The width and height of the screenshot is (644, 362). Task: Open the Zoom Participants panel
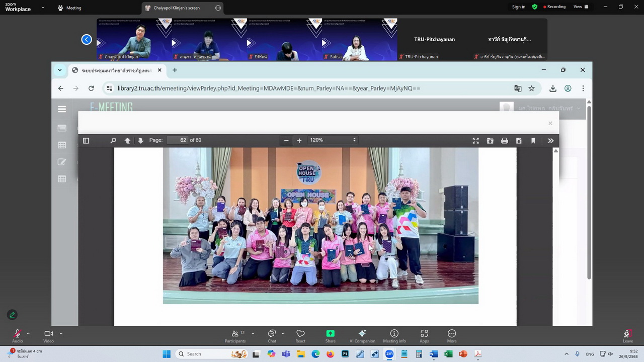(x=235, y=336)
